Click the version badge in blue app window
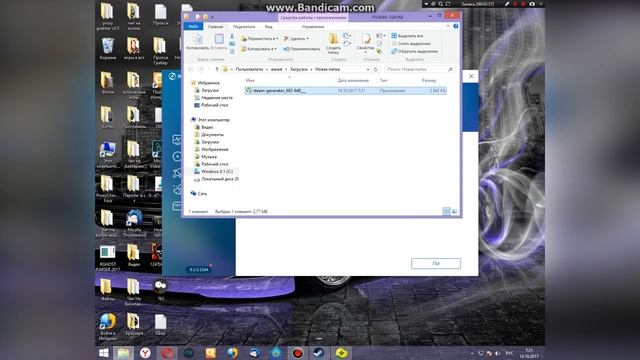The image size is (640, 360). (199, 269)
